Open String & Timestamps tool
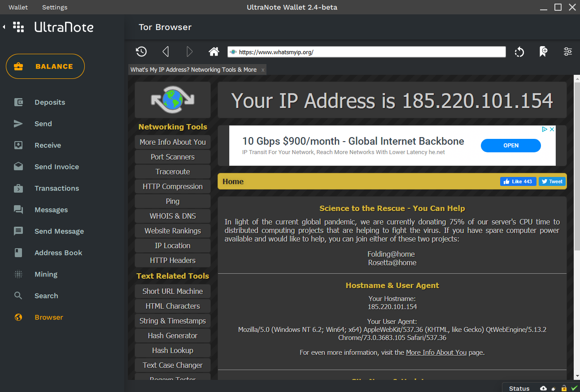This screenshot has height=392, width=580. coord(173,321)
